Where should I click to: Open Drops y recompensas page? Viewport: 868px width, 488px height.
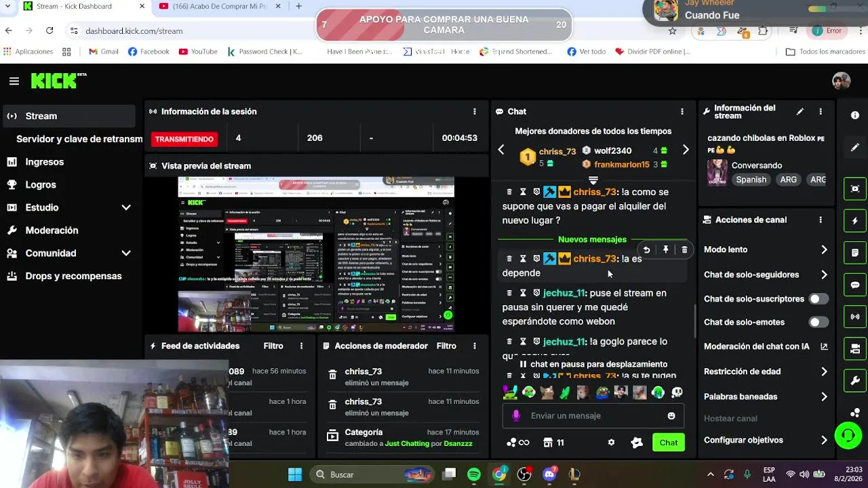(68, 276)
